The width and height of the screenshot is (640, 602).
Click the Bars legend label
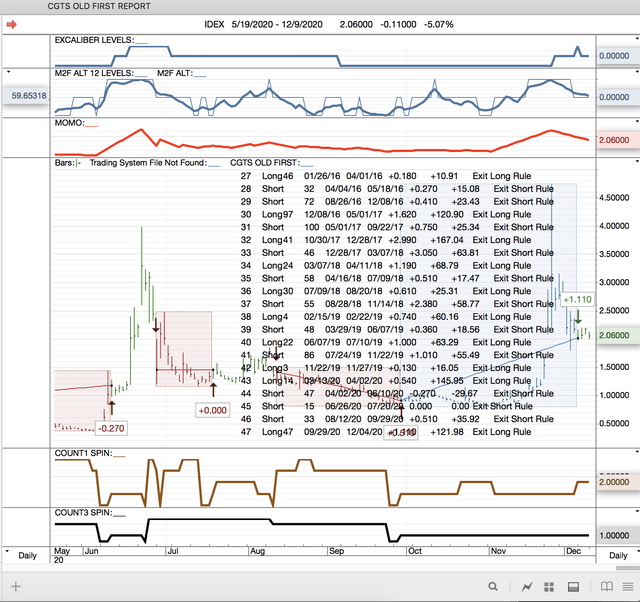(64, 163)
